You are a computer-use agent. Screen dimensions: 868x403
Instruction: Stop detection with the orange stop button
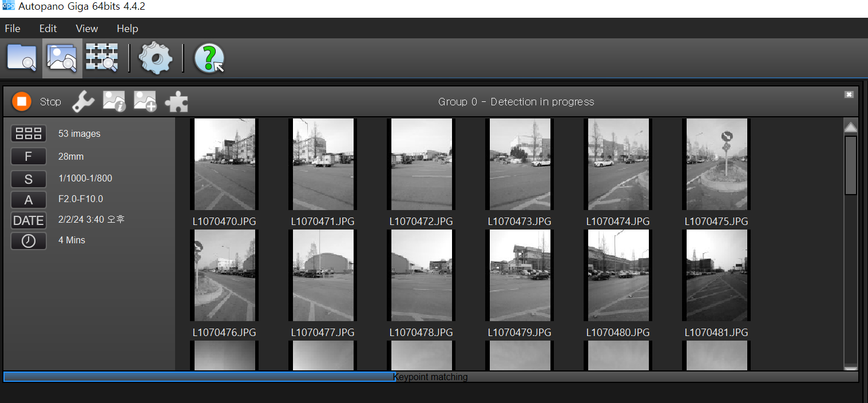(22, 102)
